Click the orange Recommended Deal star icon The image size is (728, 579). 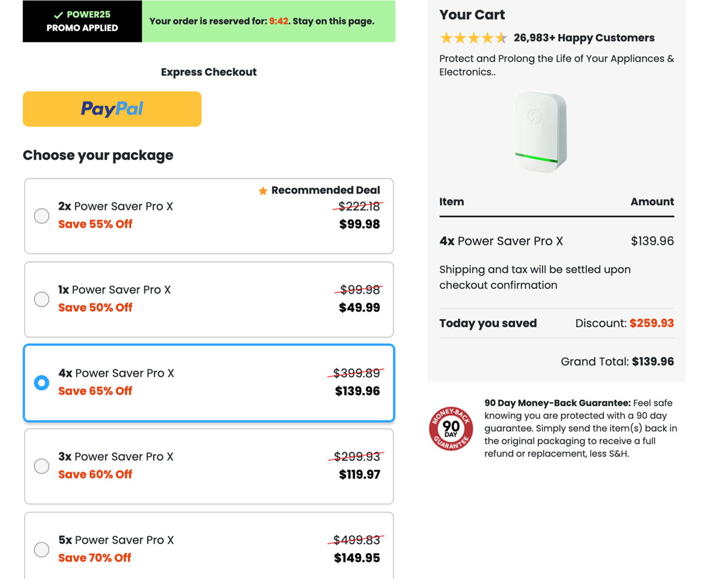[x=263, y=191]
